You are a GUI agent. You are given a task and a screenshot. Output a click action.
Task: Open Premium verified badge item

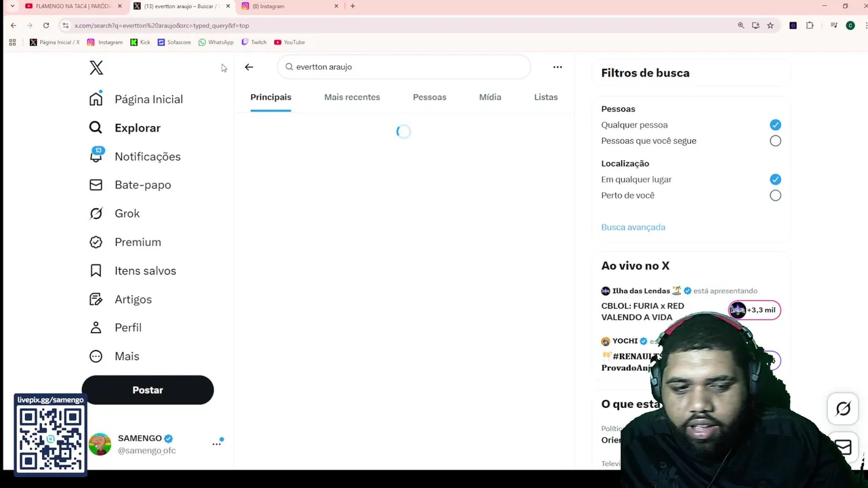(x=125, y=242)
